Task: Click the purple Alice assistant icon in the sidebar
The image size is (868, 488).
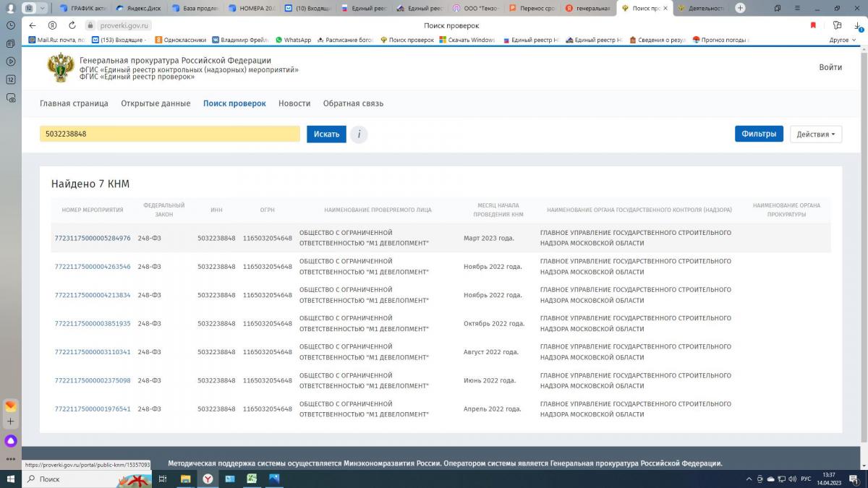Action: (10, 440)
